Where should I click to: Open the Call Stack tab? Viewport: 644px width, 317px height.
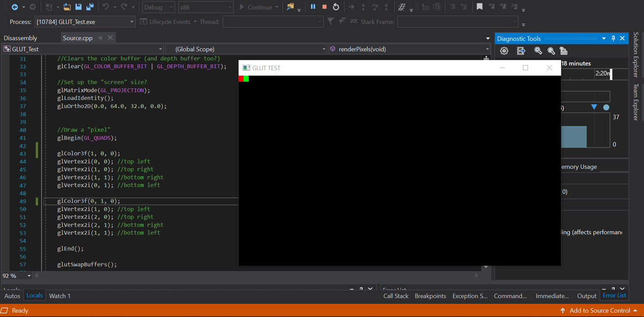click(x=396, y=296)
